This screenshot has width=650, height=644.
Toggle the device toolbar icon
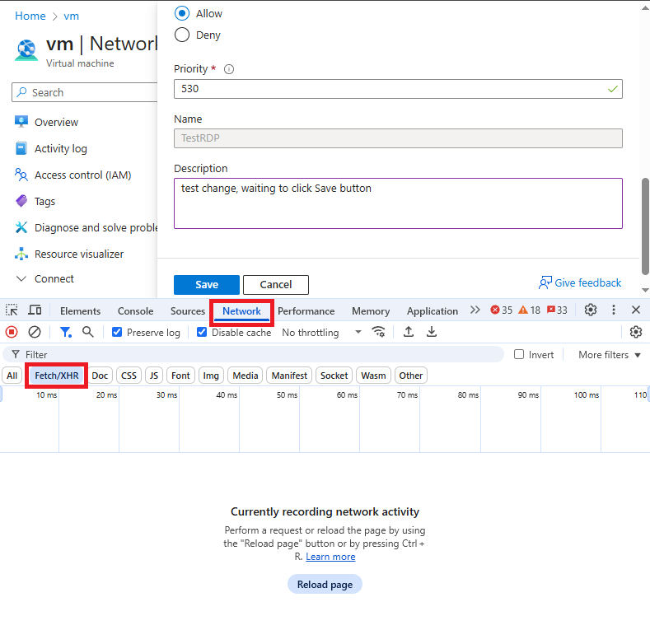click(x=35, y=310)
